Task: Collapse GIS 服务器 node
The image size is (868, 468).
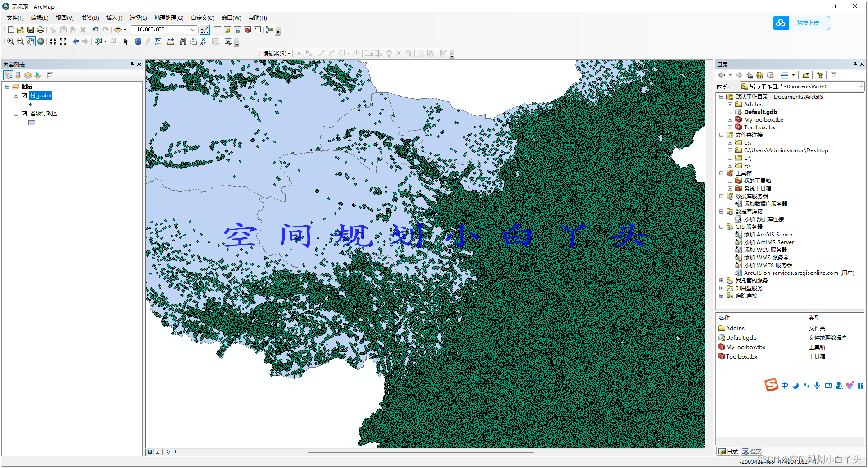Action: [x=721, y=227]
